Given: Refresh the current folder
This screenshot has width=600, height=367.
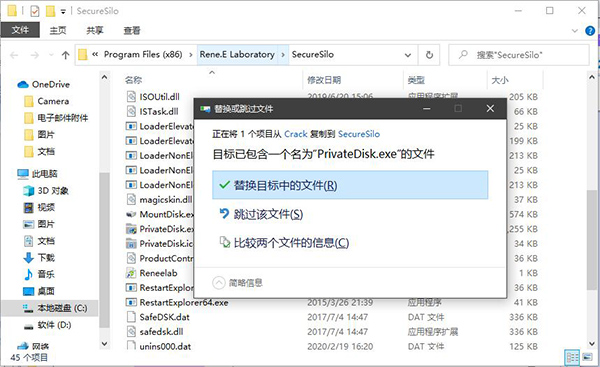Looking at the screenshot, I should 429,55.
